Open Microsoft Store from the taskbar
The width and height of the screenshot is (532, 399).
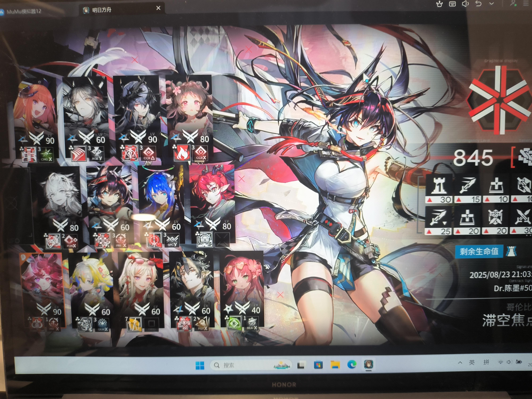click(x=318, y=365)
